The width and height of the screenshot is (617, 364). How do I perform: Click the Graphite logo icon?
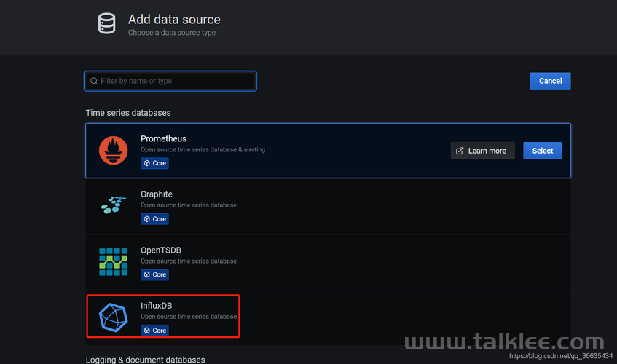coord(114,205)
